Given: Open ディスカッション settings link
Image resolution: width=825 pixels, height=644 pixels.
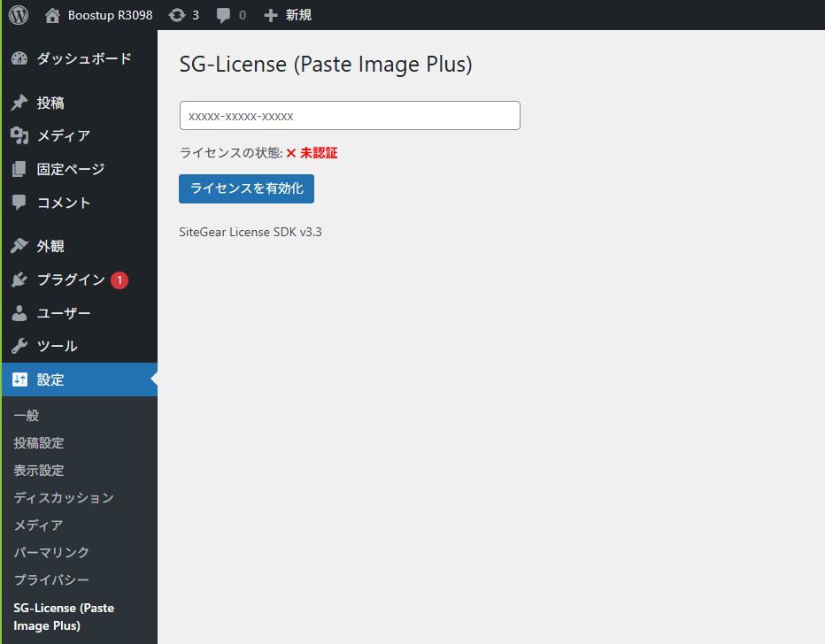Looking at the screenshot, I should pyautogui.click(x=64, y=497).
